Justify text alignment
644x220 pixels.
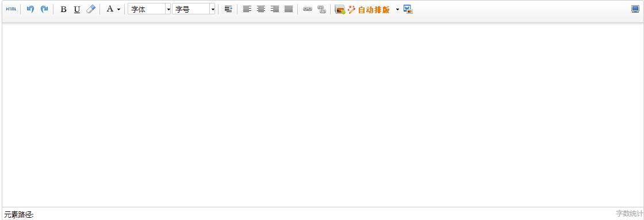(x=289, y=9)
